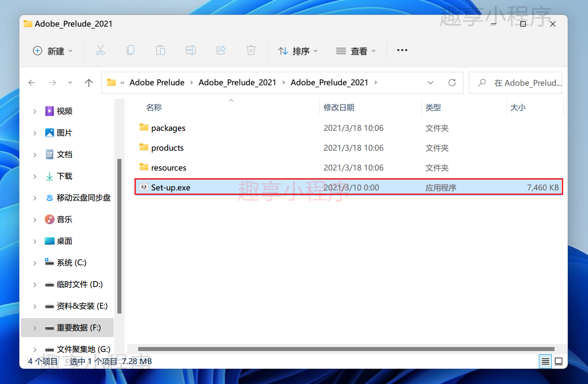Click the Copy icon in toolbar
Viewport: 588px width, 384px height.
click(x=130, y=51)
